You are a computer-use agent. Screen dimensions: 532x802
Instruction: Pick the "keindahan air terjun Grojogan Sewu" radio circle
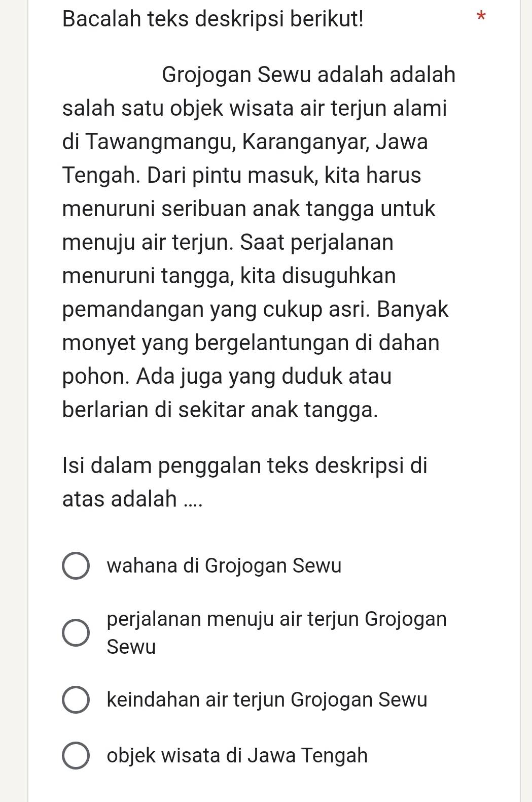[x=76, y=699]
